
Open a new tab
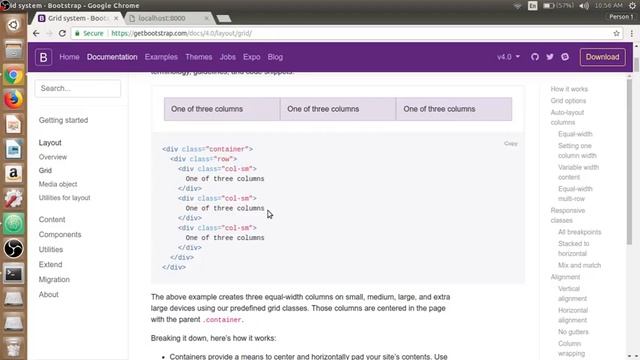pos(224,18)
